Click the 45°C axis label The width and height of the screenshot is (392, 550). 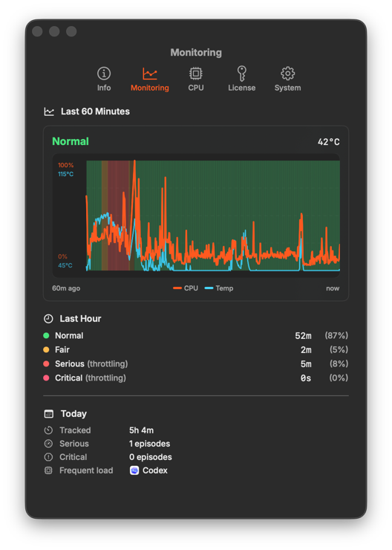click(x=65, y=265)
